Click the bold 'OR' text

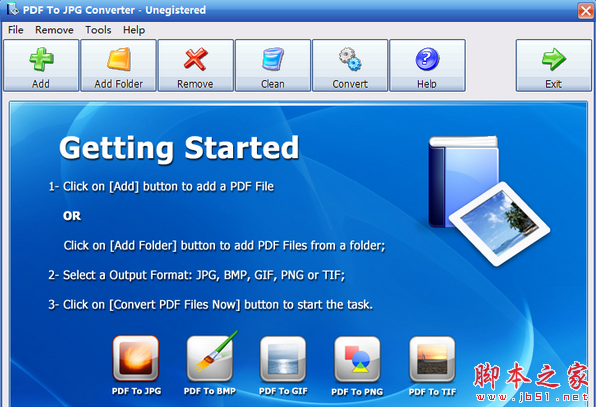click(x=72, y=216)
